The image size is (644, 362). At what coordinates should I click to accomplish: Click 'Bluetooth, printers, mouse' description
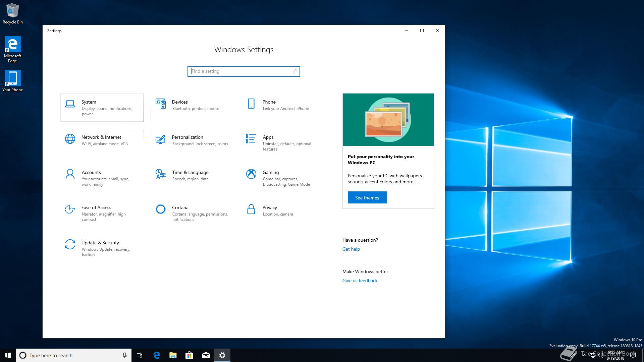tap(196, 109)
